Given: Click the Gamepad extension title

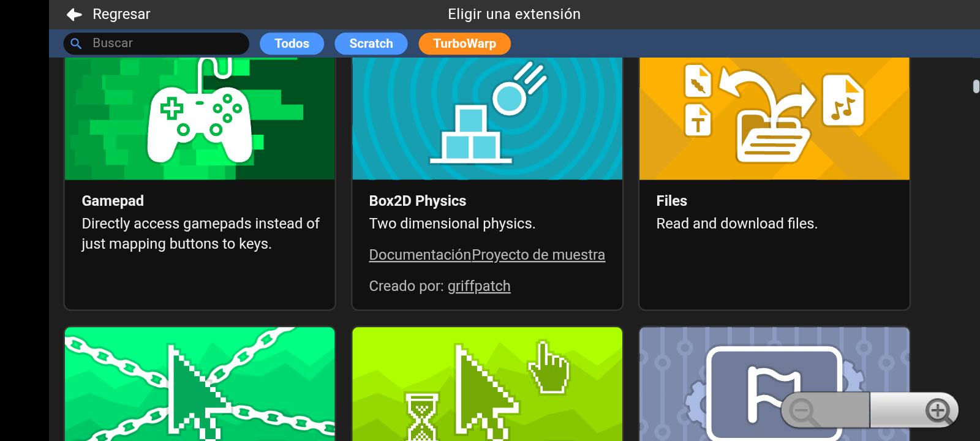Looking at the screenshot, I should [113, 201].
